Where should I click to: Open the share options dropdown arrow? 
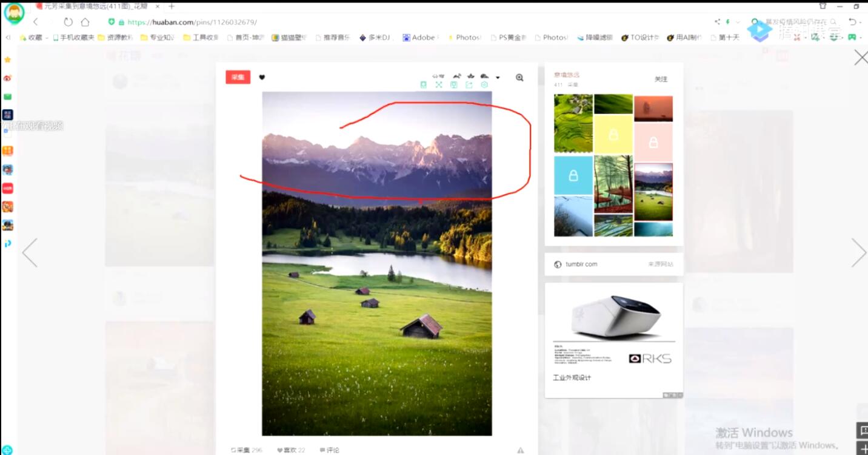point(498,78)
